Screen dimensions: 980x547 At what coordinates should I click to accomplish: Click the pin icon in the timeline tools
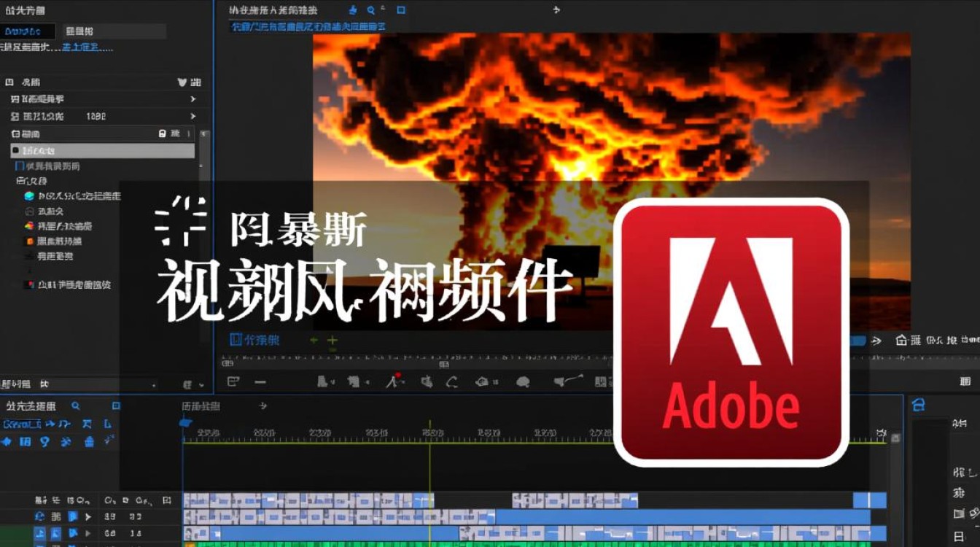[44, 441]
